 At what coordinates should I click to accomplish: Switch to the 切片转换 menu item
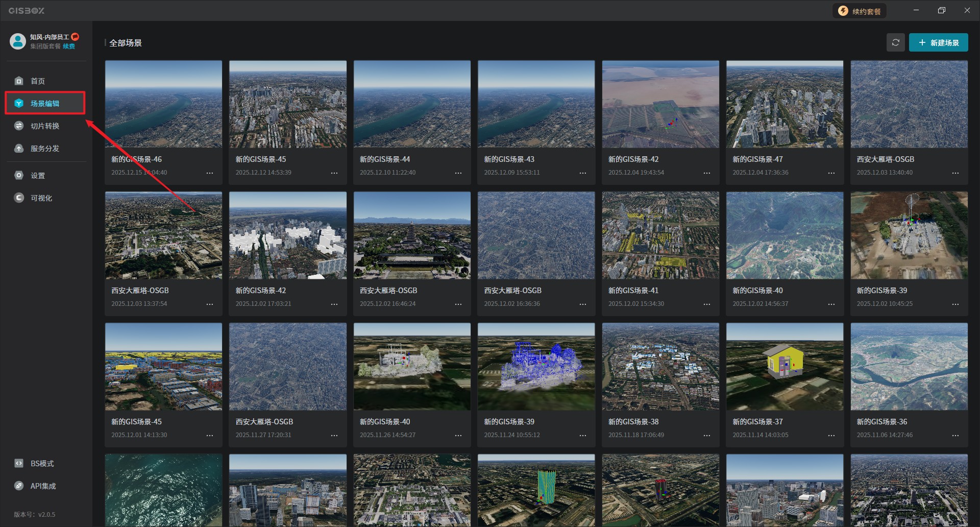point(45,126)
